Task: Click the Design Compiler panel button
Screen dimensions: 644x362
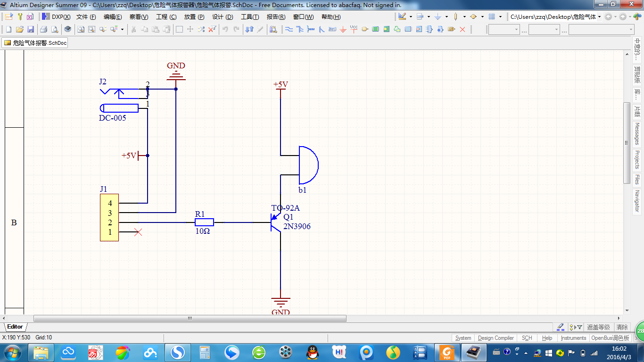Action: pos(495,338)
